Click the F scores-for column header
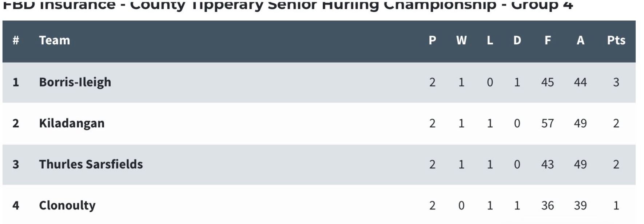This screenshot has width=644, height=224. coord(548,40)
